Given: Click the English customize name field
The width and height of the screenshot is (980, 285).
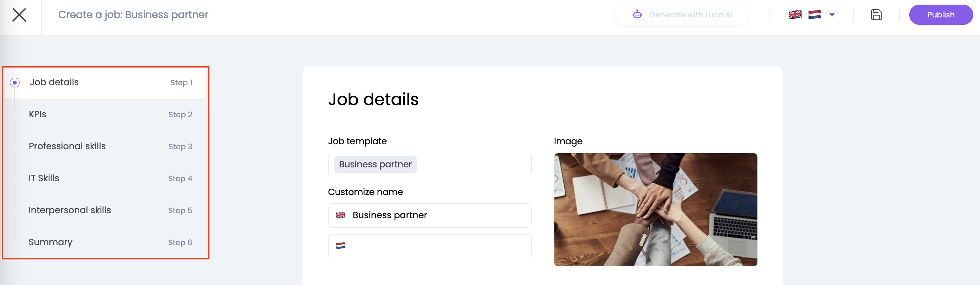Looking at the screenshot, I should click(437, 215).
